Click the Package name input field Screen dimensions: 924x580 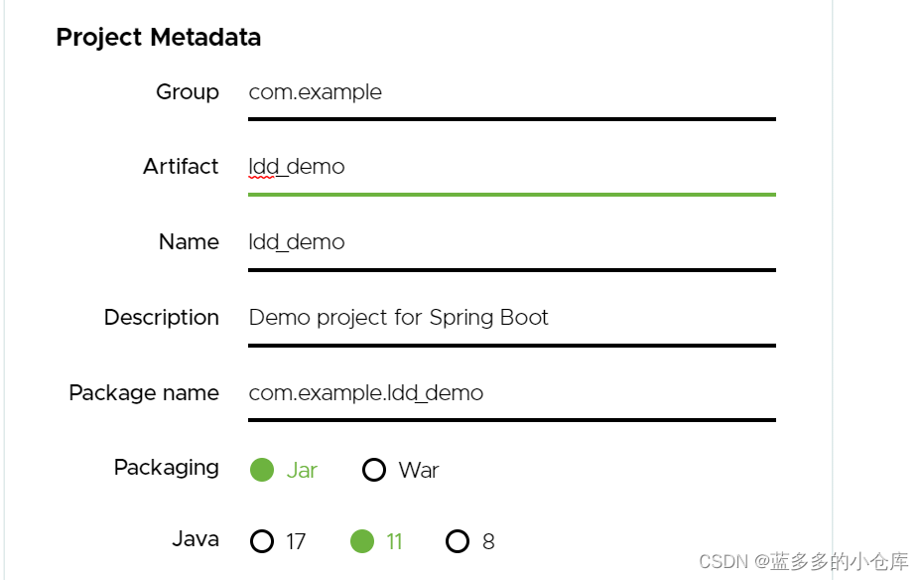[x=496, y=394]
